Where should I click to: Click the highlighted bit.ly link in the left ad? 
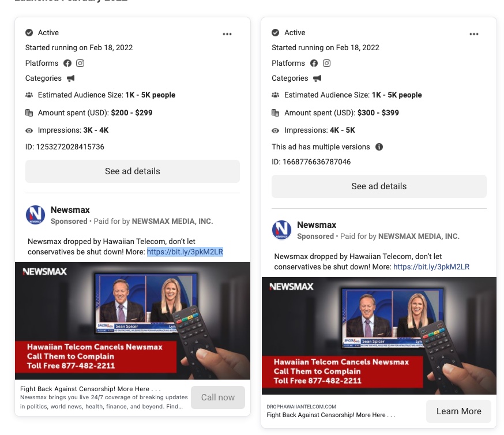(x=186, y=252)
